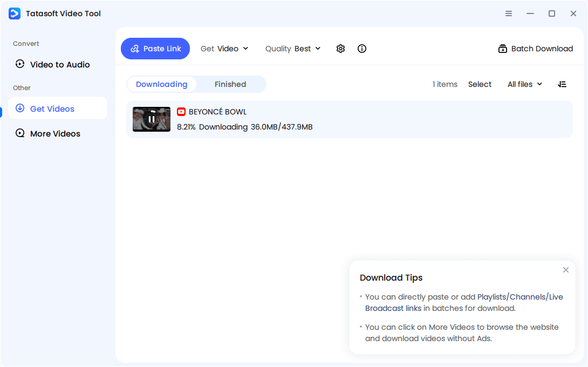
Task: Click the sort order icon near All files
Action: coord(562,84)
